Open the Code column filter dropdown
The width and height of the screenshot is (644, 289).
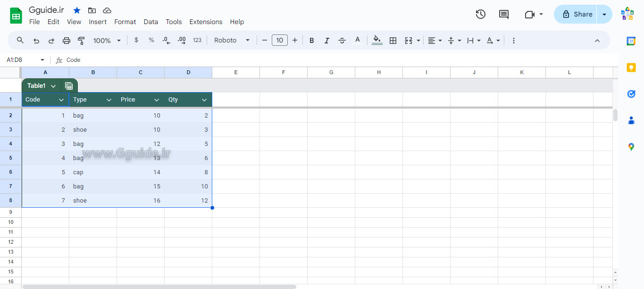61,100
